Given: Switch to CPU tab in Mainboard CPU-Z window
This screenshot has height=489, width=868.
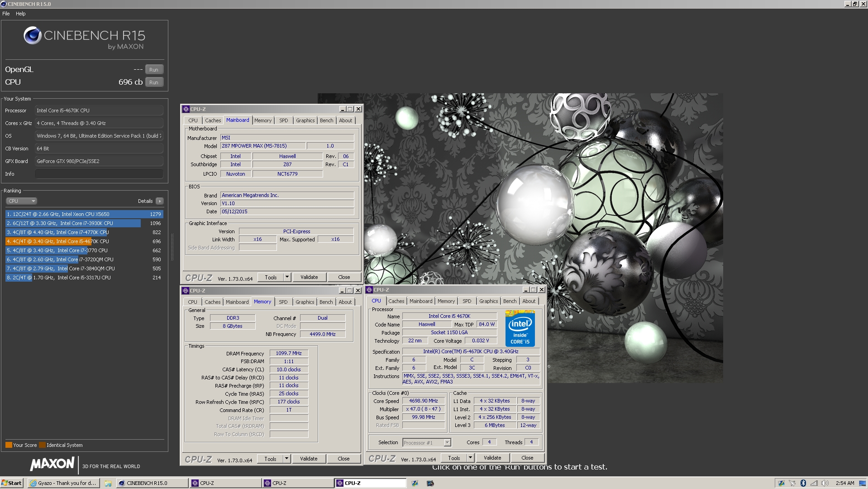Looking at the screenshot, I should point(193,120).
